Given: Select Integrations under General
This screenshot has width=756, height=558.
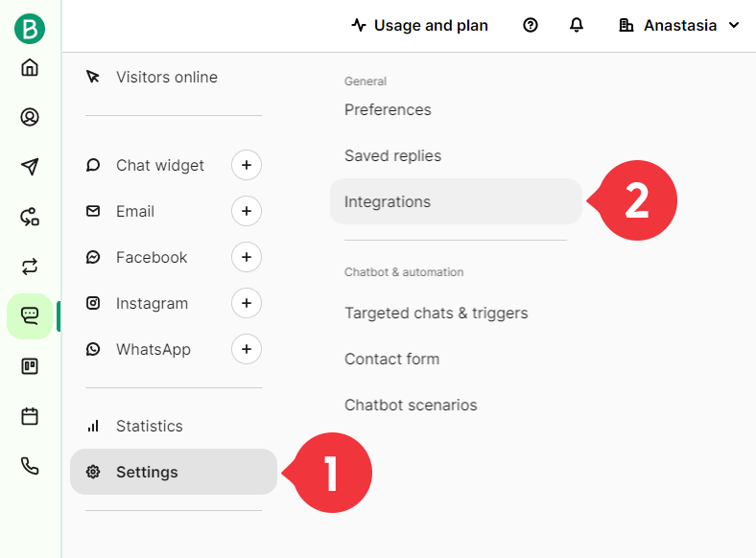Looking at the screenshot, I should pos(456,201).
